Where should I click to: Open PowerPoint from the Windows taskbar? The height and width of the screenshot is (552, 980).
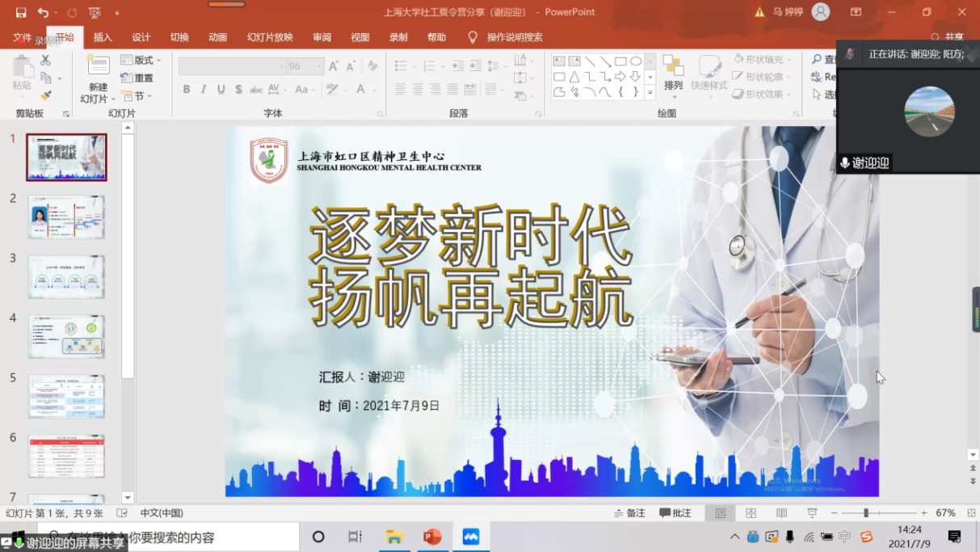432,537
